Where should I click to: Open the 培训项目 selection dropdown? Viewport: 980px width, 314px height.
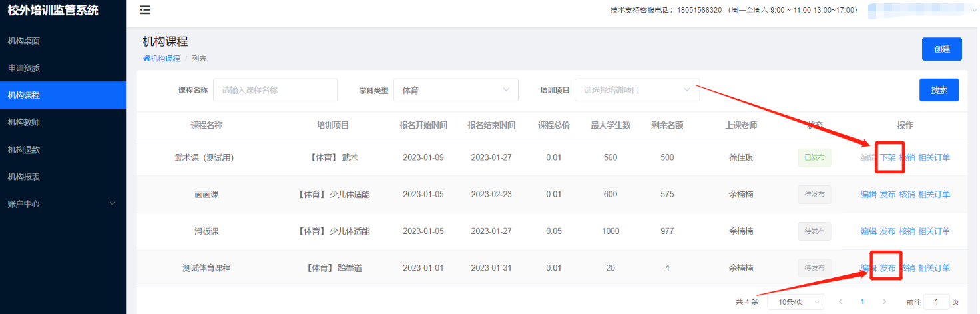click(636, 90)
